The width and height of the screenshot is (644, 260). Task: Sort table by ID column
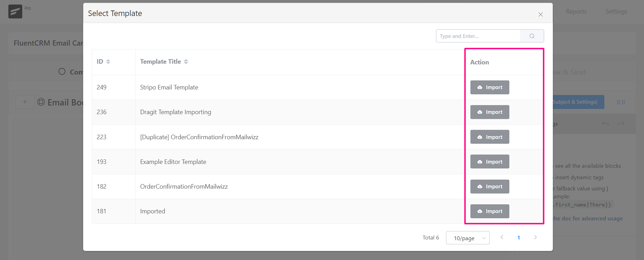(x=108, y=62)
